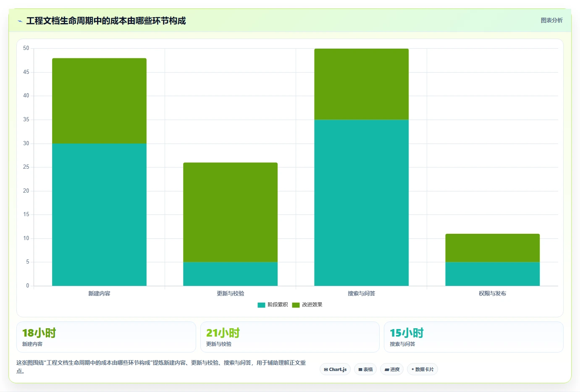Image resolution: width=580 pixels, height=392 pixels.
Task: Click the 数据卡片 tag chip
Action: [423, 369]
